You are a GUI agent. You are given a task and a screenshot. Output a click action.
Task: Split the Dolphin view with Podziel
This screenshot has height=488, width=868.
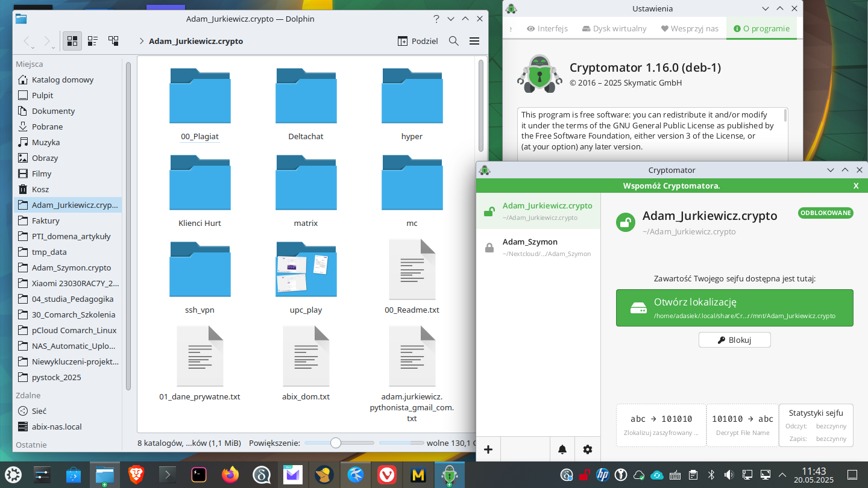(418, 41)
